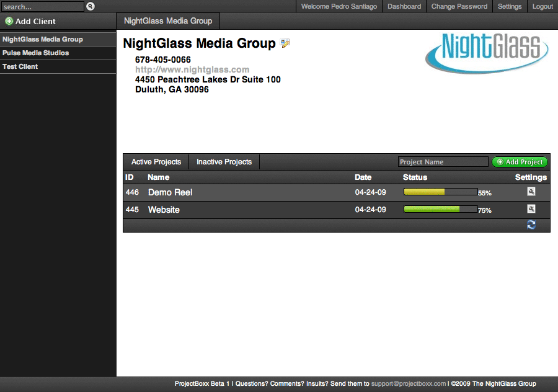Click the green Add Project button
The height and width of the screenshot is (392, 558).
point(520,162)
